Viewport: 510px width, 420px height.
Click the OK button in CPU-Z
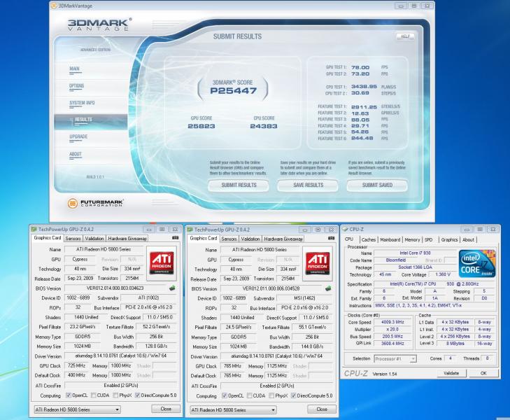483,373
